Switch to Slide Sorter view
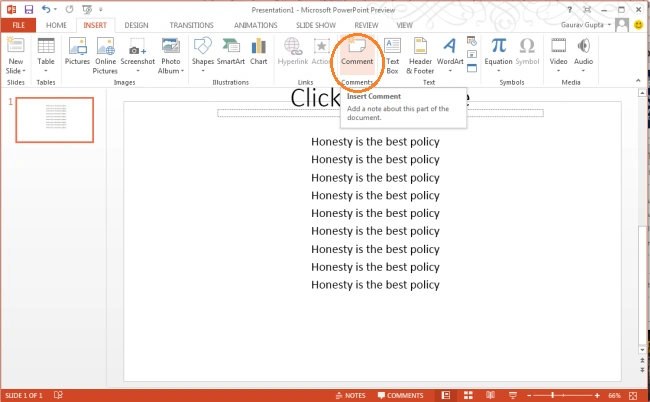 tap(468, 395)
